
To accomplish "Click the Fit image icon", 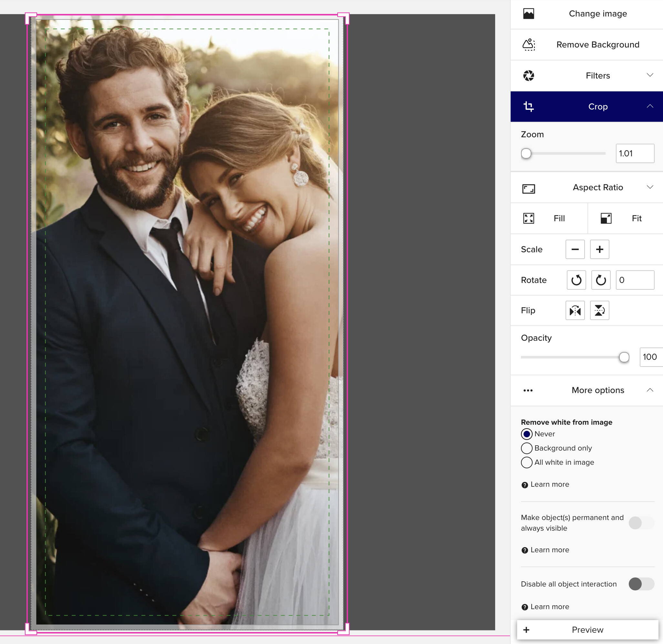I will (606, 218).
